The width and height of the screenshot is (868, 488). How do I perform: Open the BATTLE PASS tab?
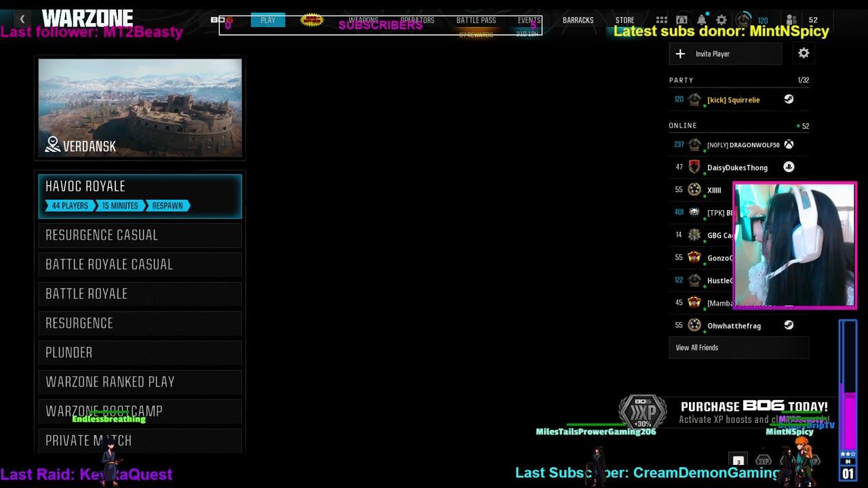pos(476,20)
